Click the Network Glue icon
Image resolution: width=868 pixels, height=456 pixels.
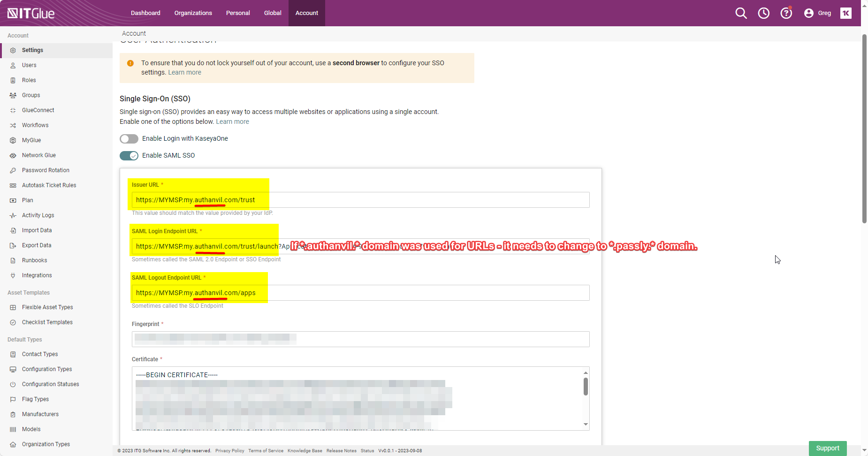(x=13, y=155)
